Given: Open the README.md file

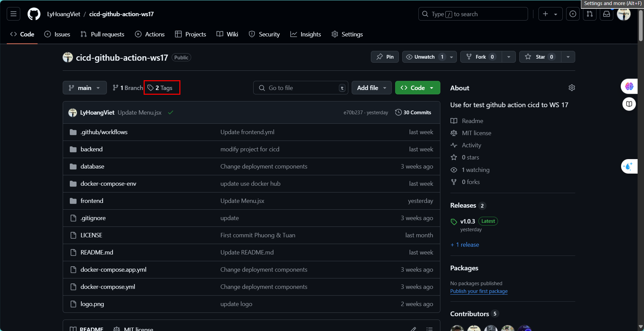Looking at the screenshot, I should click(97, 252).
